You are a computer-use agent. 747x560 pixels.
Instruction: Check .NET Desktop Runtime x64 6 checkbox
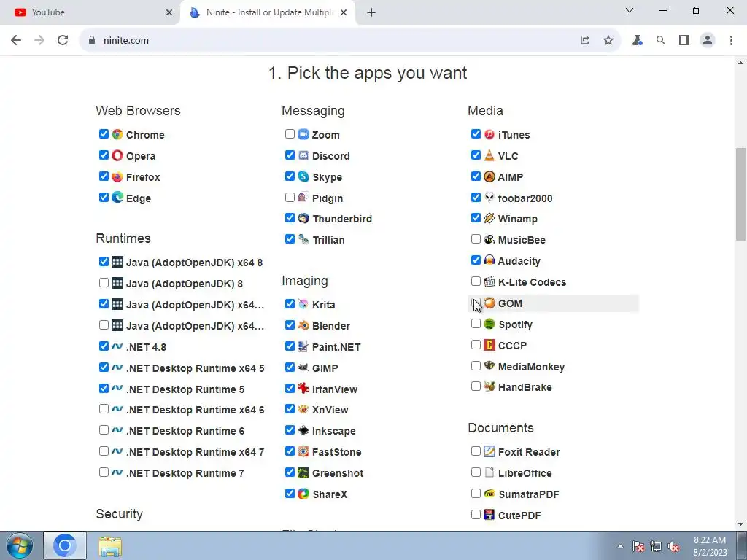(104, 409)
